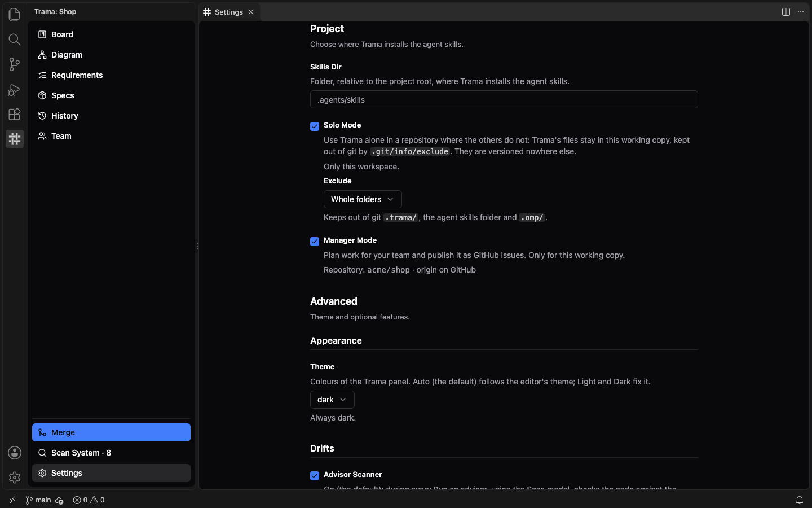The image size is (812, 508).
Task: Click the 'Only this workspace.' text
Action: click(x=361, y=167)
